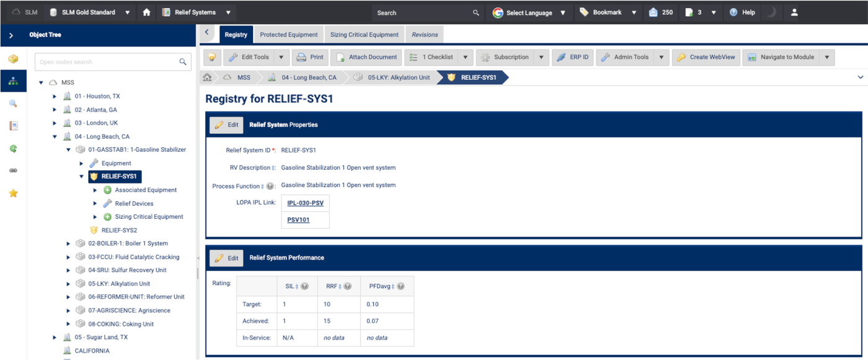Click Edit in Relief System Performance
The width and height of the screenshot is (868, 360).
coord(226,258)
